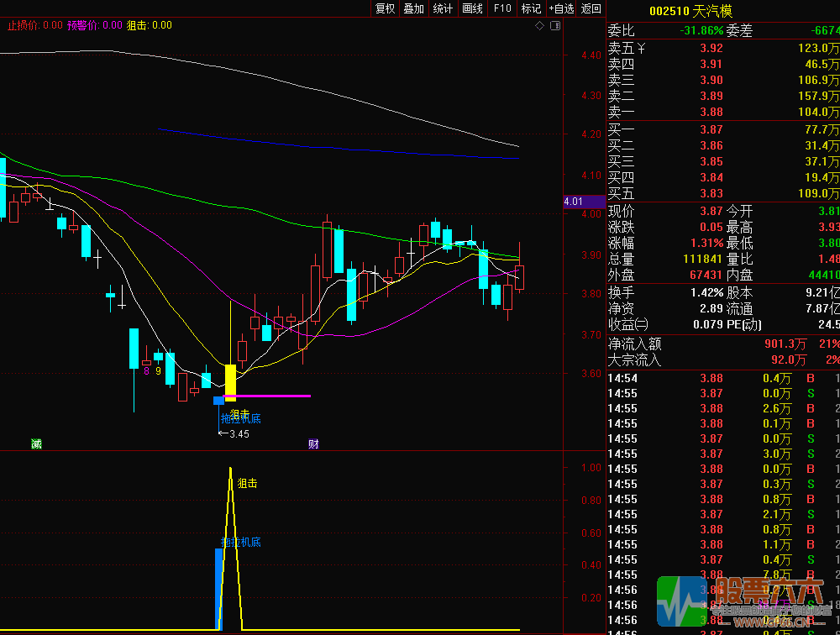The image size is (840, 635).
Task: Click the green 减 marker icon
Action: click(35, 443)
